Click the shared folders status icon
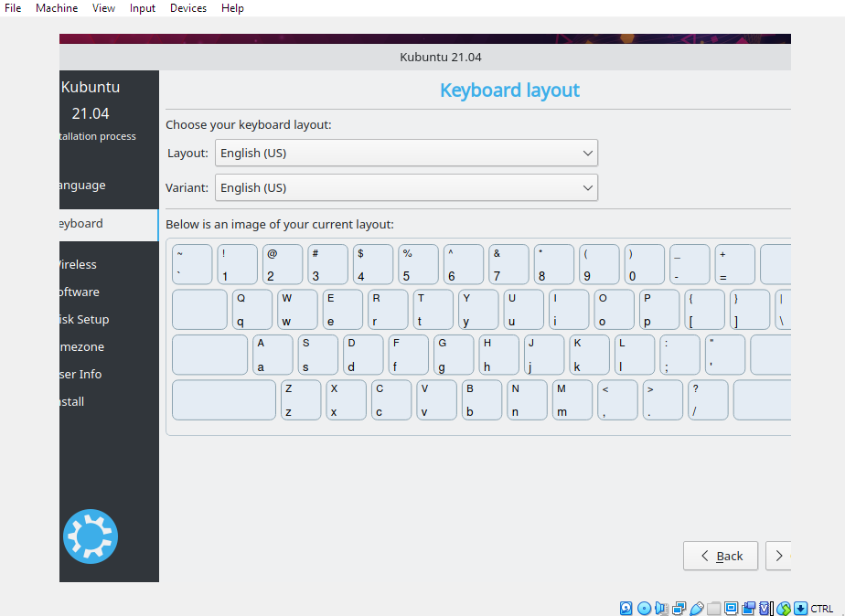Image resolution: width=845 pixels, height=616 pixels. 713,609
